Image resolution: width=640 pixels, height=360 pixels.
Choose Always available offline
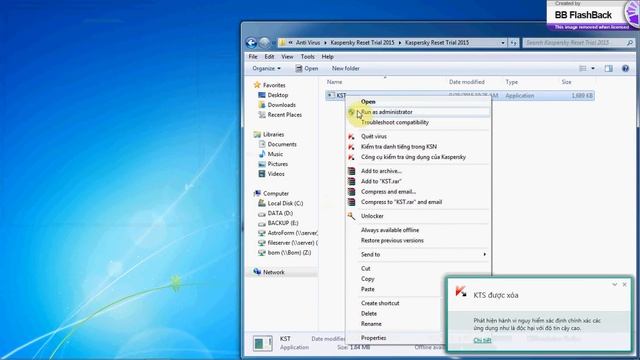[418, 230]
